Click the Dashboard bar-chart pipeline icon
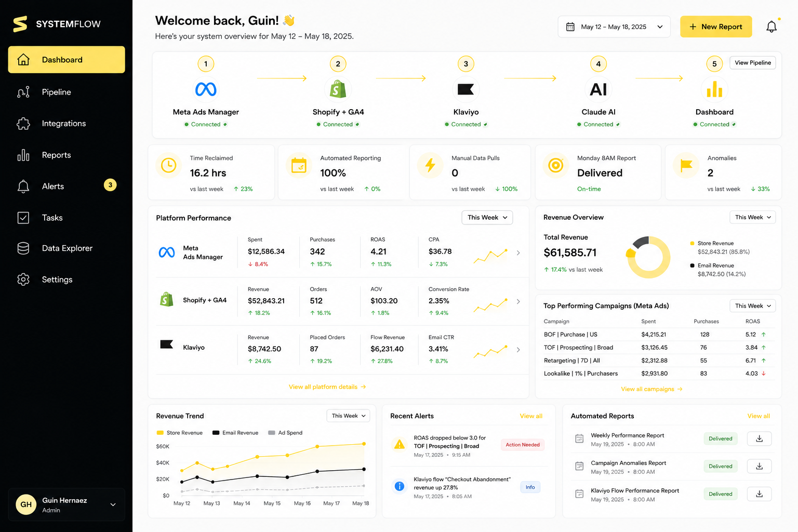798x532 pixels. (714, 89)
